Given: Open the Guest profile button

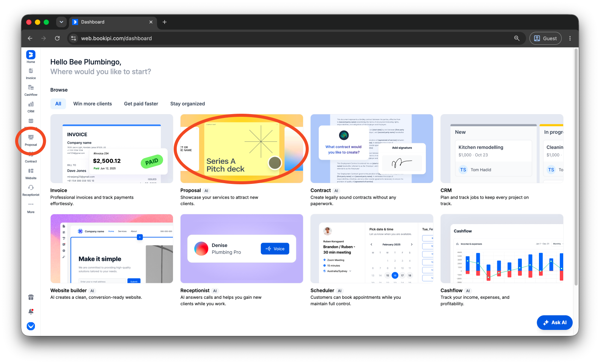Looking at the screenshot, I should pyautogui.click(x=545, y=38).
